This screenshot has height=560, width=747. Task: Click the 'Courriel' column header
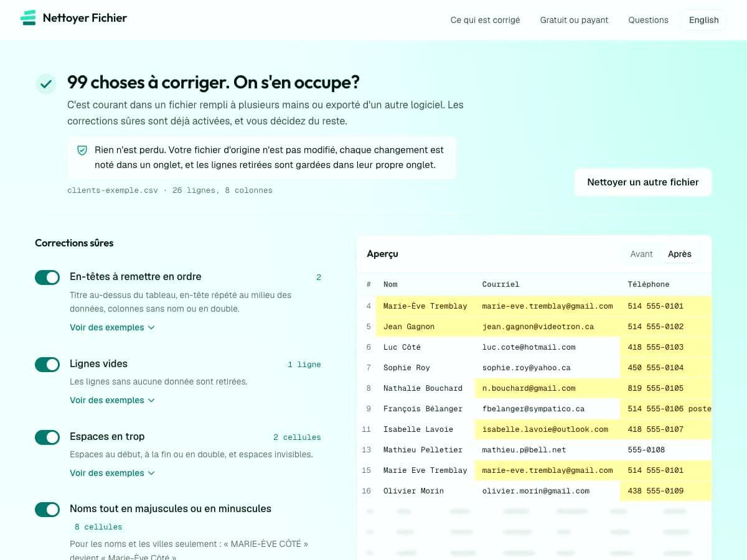coord(500,284)
